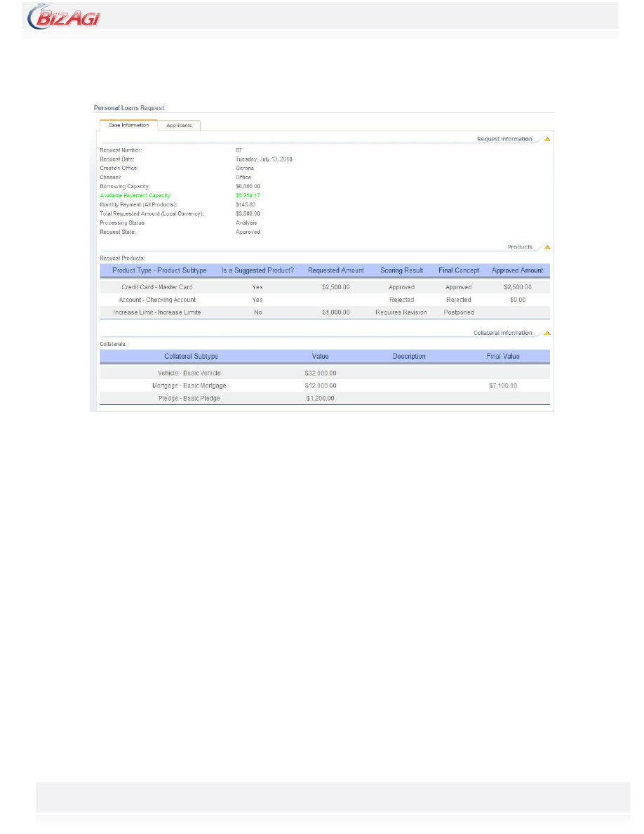Select the Mortgage - Basic Mortgage row
This screenshot has height=834, width=644.
pos(189,386)
